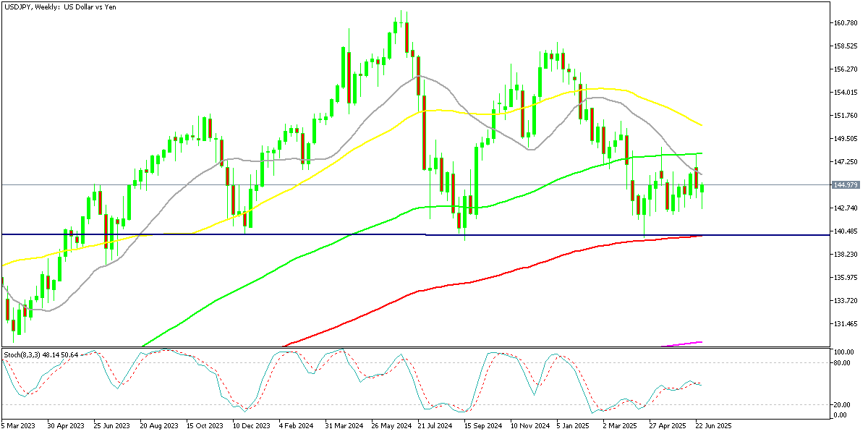This screenshot has height=434, width=868.
Task: Click the '21 Jul 2024' date label
Action: pyautogui.click(x=436, y=427)
